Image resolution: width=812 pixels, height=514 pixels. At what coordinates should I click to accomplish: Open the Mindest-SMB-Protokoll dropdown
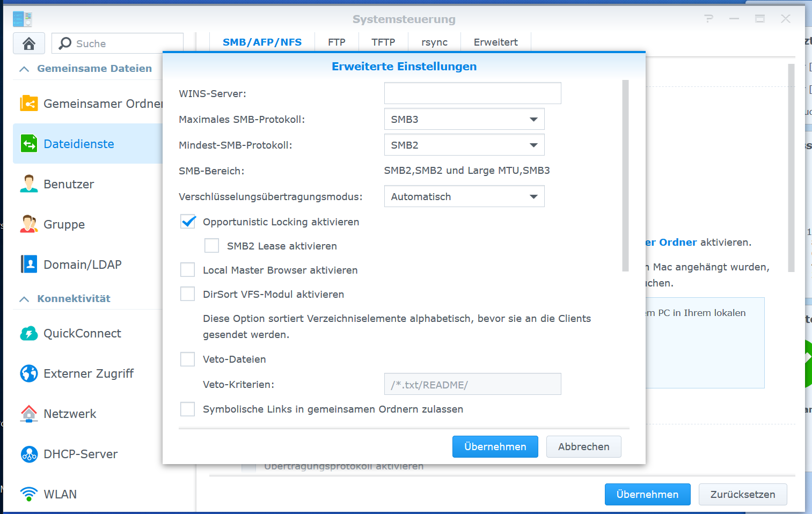click(x=534, y=145)
